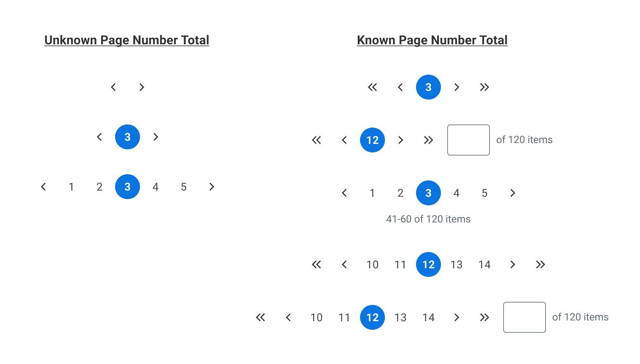This screenshot has width=640, height=364.
Task: Click last-page double chevron in bottommost pager
Action: pyautogui.click(x=484, y=317)
